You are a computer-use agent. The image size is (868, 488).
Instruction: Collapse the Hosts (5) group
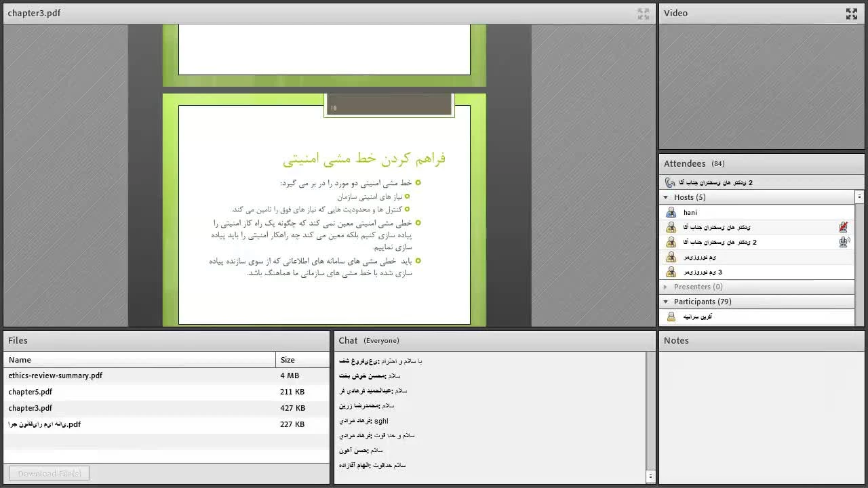666,197
